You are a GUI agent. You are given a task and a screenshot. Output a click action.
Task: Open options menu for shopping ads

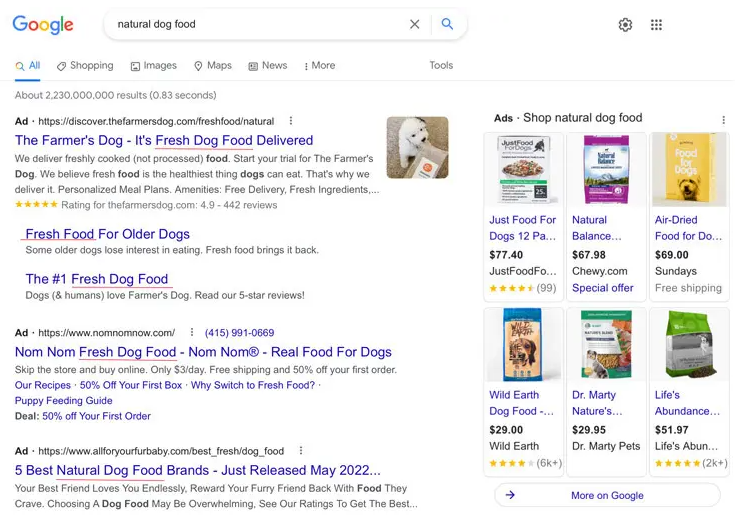(x=724, y=120)
